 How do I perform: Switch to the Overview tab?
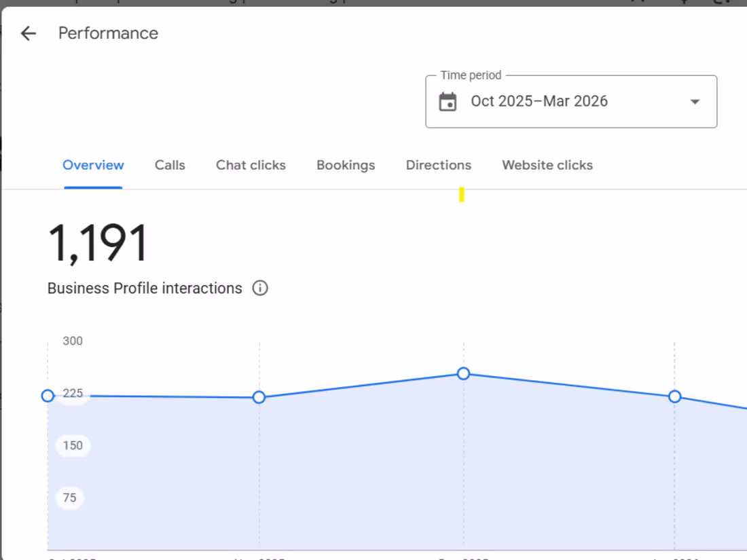tap(93, 165)
